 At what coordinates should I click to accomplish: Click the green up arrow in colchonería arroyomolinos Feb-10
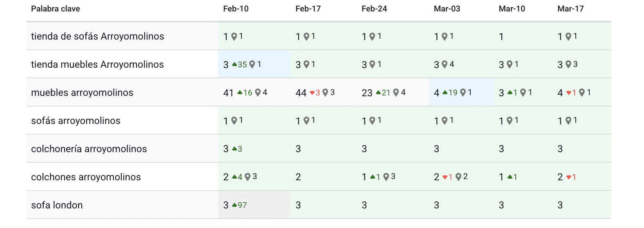(x=235, y=149)
